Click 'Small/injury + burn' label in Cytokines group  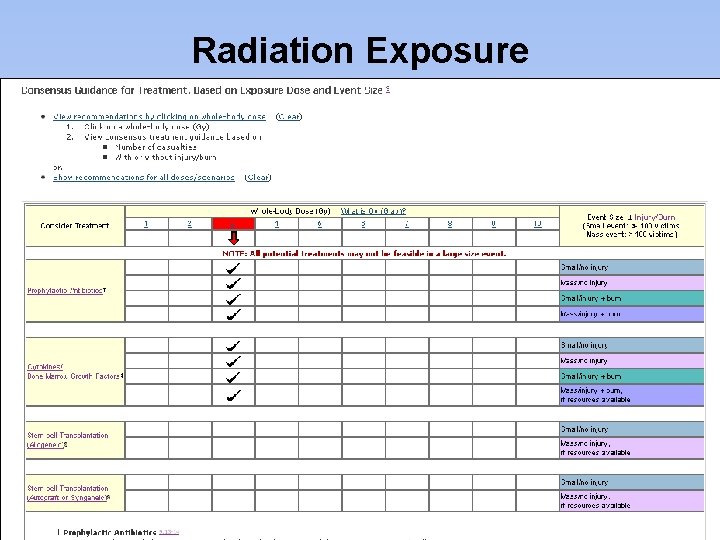coord(591,377)
